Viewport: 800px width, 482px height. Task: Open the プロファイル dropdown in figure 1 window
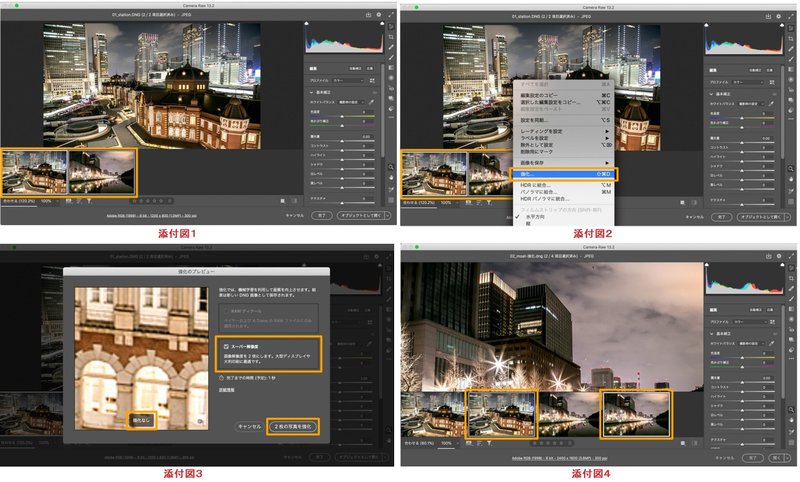click(348, 81)
